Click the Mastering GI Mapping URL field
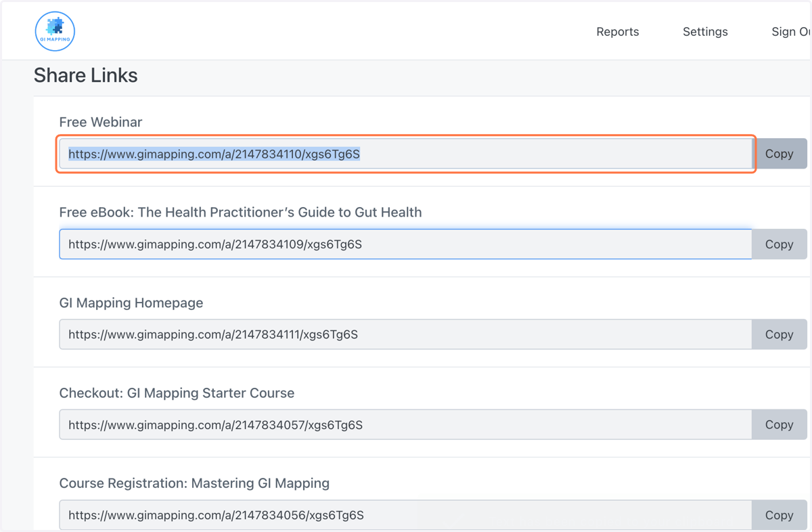Screen dimensions: 812x532 point(406,515)
